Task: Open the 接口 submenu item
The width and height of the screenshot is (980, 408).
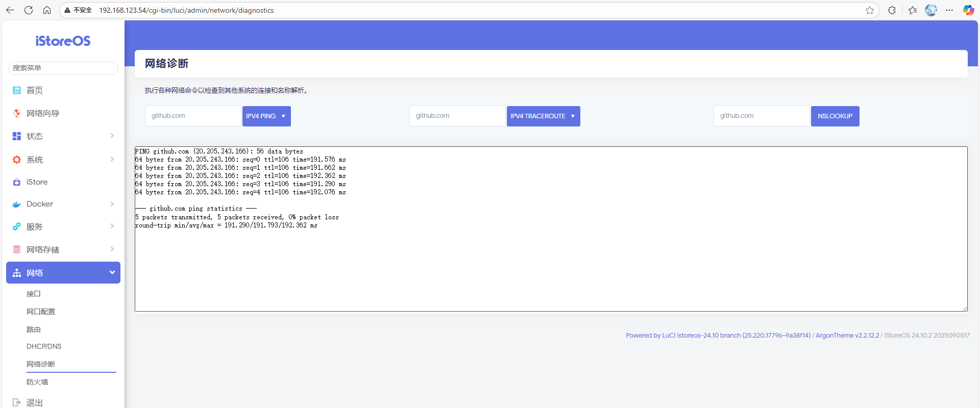Action: 34,294
